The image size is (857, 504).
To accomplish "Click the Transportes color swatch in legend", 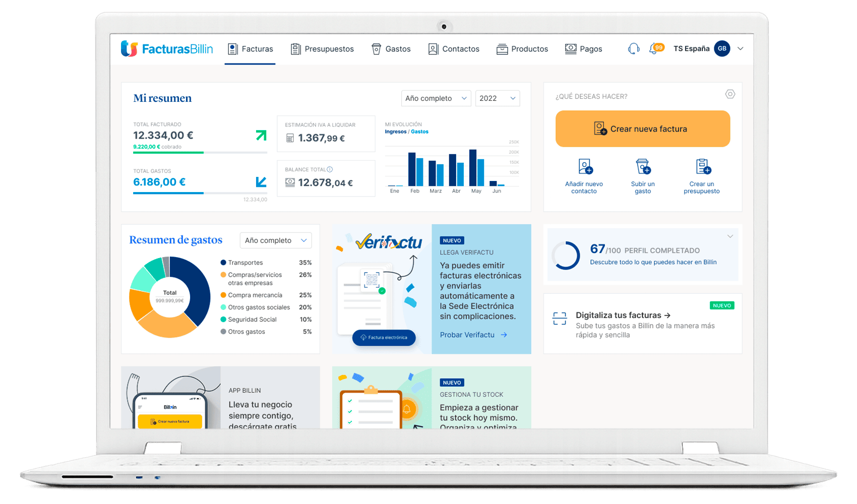I will click(223, 263).
